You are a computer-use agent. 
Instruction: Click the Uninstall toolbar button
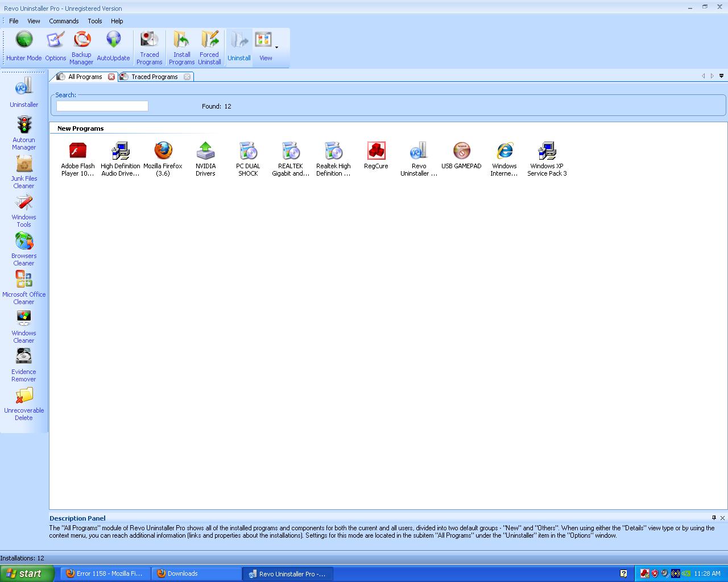[239, 47]
